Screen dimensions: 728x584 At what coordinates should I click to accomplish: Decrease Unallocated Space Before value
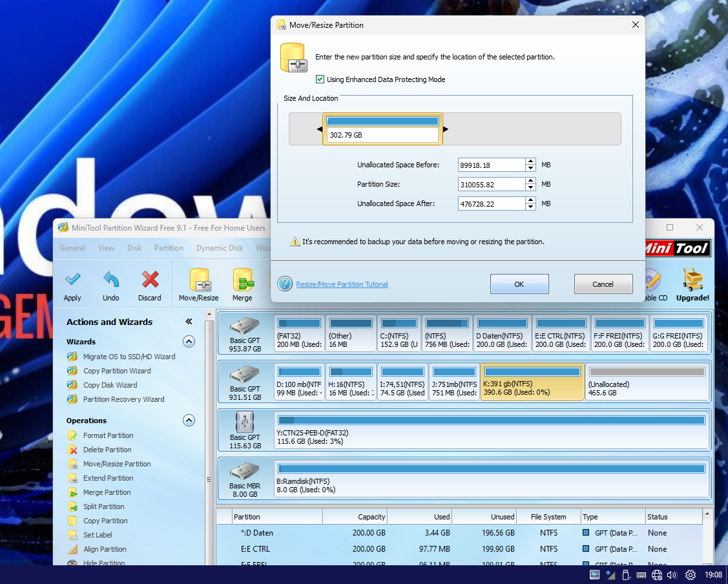531,168
